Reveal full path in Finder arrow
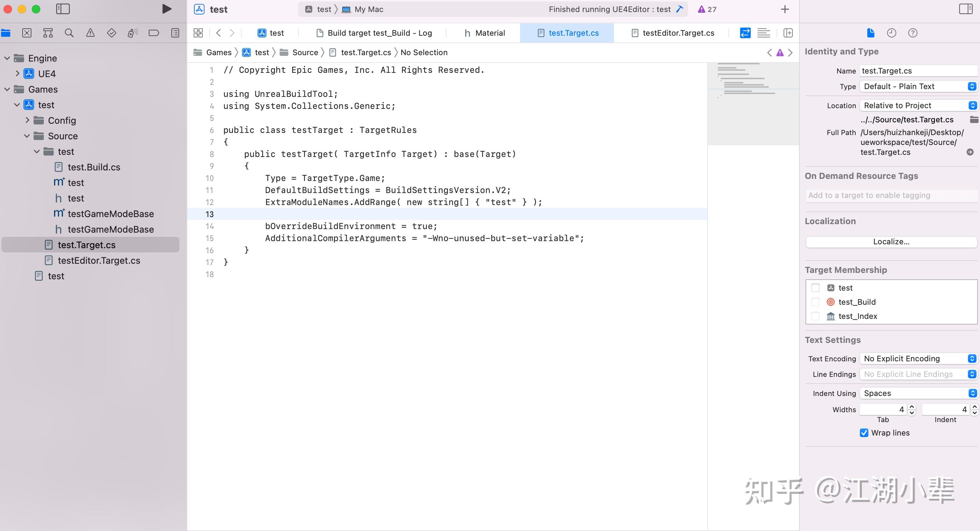Viewport: 980px width, 531px height. pos(970,152)
